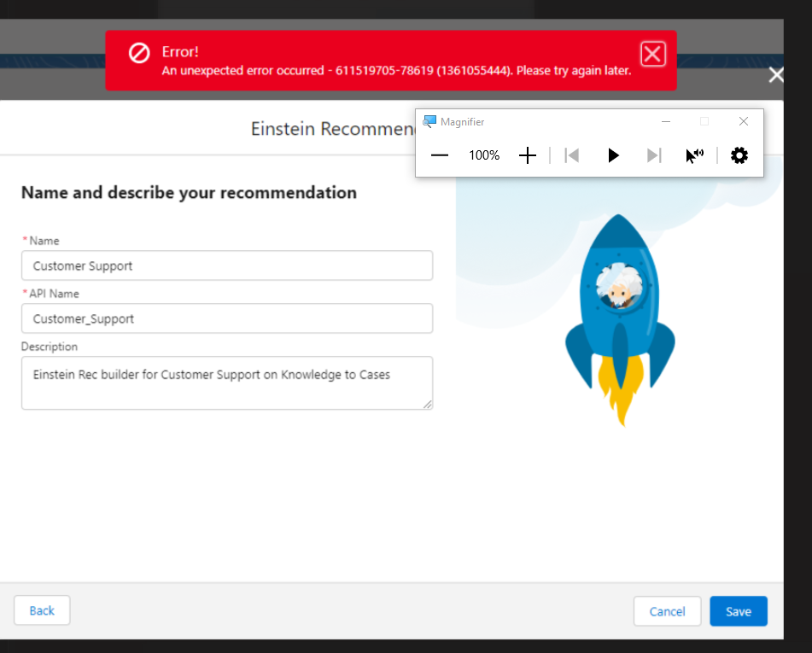Select the Magnifier read from here tool
This screenshot has width=812, height=653.
694,155
